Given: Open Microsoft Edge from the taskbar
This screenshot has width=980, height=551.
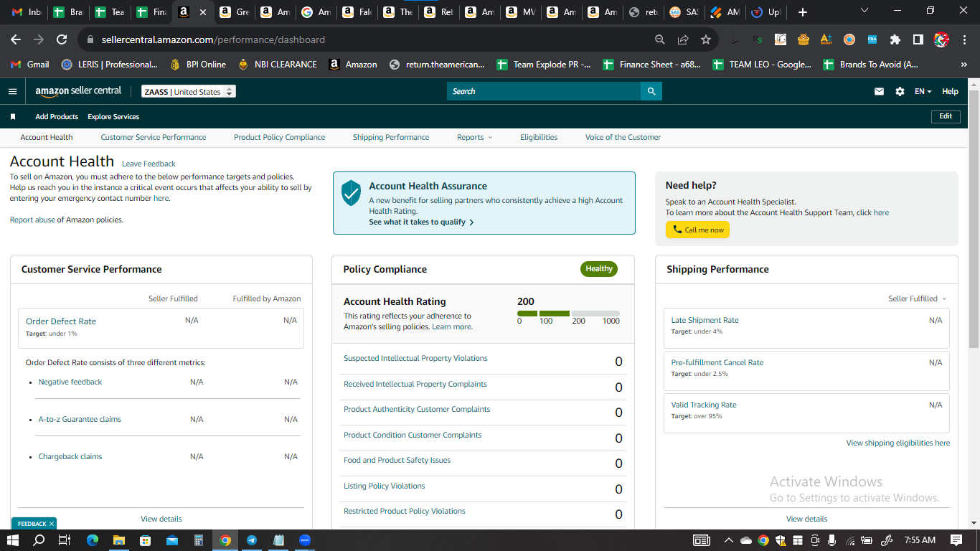Looking at the screenshot, I should pyautogui.click(x=93, y=540).
